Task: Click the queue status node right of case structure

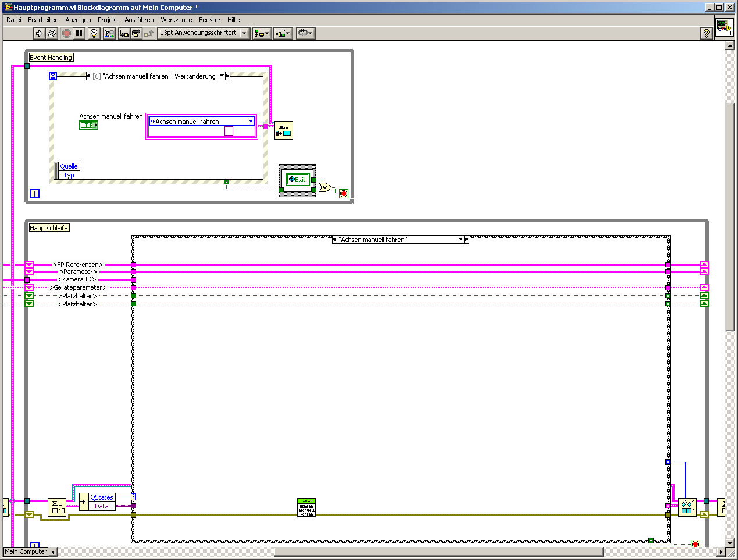Action: pos(687,508)
